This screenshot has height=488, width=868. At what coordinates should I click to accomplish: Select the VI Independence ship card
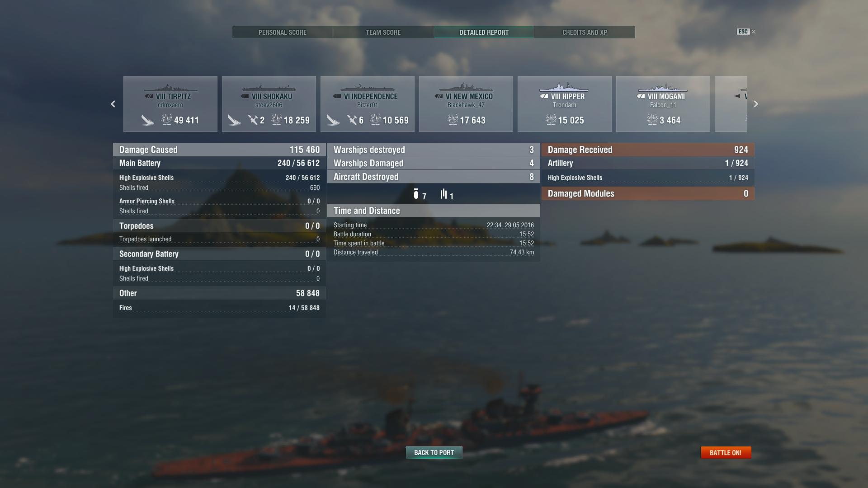(x=368, y=104)
